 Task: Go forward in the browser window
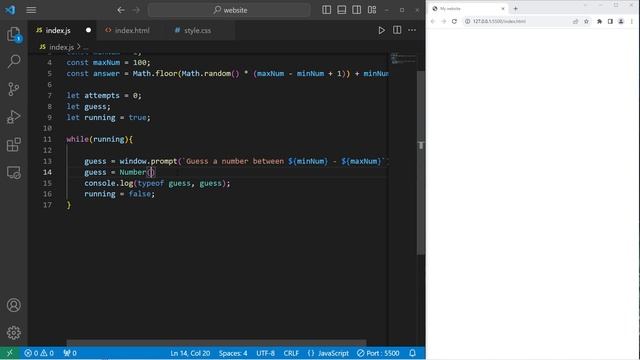pyautogui.click(x=444, y=21)
